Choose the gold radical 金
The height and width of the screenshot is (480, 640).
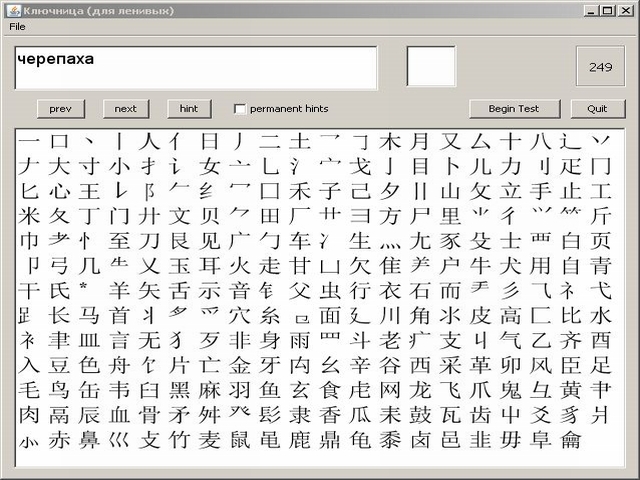coord(239,365)
